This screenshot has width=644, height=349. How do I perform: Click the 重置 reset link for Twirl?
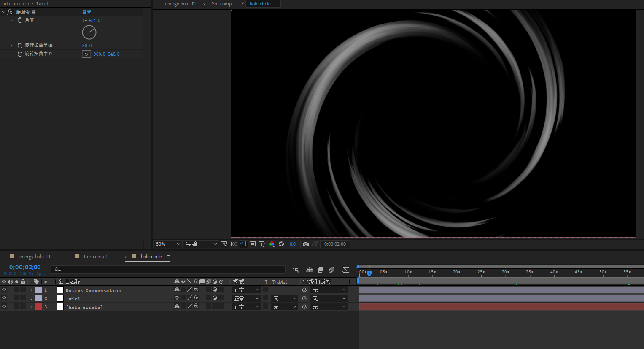[x=86, y=12]
